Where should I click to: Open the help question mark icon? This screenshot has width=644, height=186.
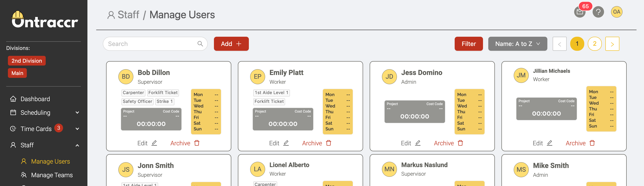(x=598, y=12)
